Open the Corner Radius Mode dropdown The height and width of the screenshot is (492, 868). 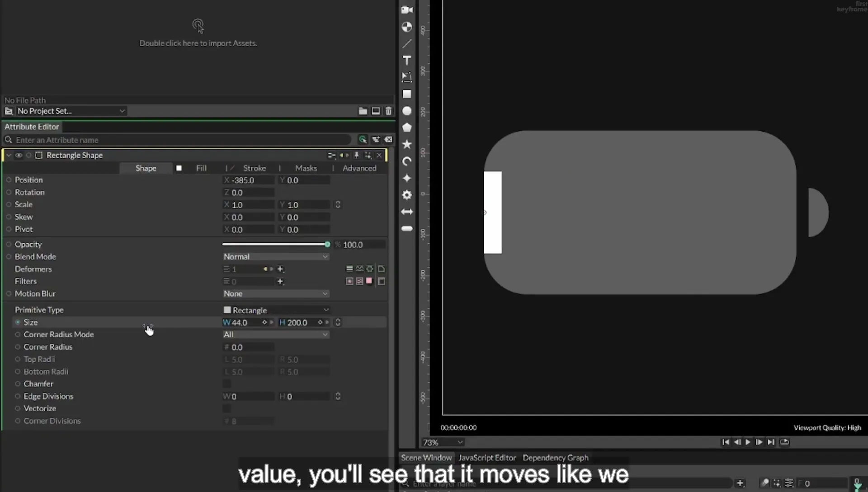[x=276, y=335]
